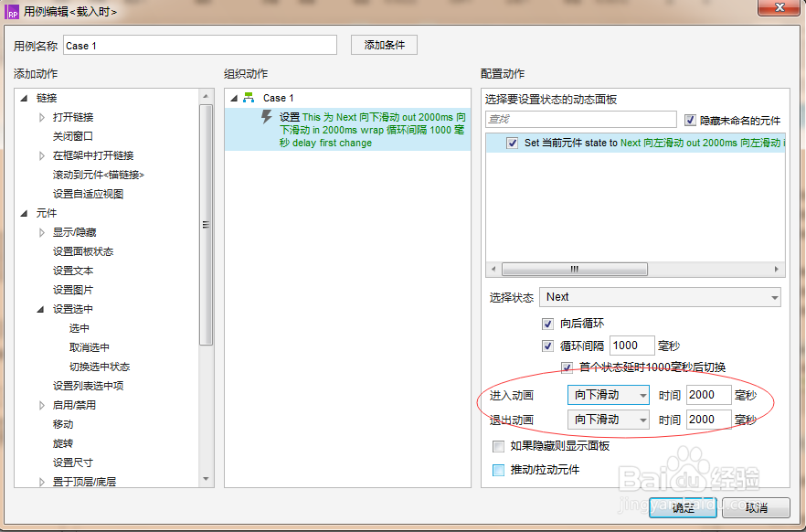This screenshot has width=806, height=532.
Task: Select 设置列表选中项 action
Action: click(x=88, y=386)
